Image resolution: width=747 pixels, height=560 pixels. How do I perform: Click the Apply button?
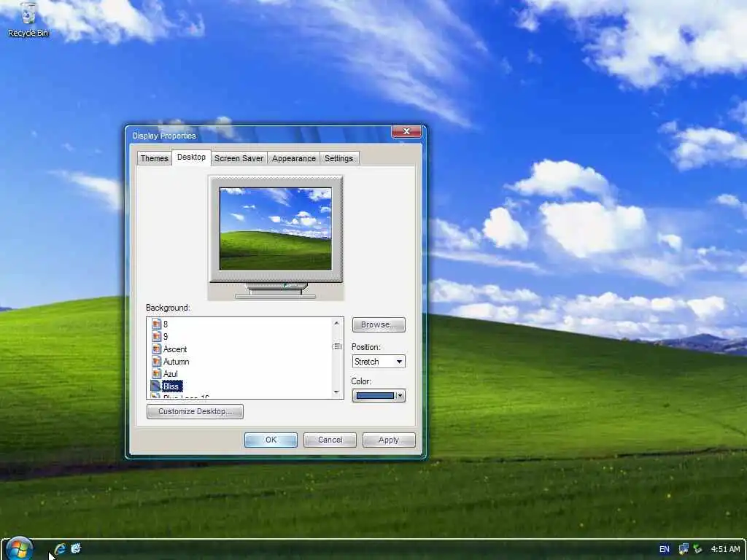click(x=389, y=440)
